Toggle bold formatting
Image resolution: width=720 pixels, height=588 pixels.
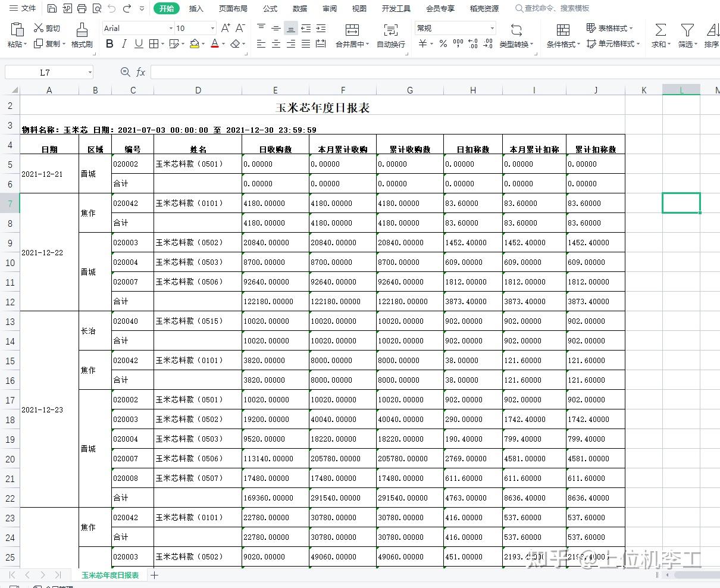pos(109,43)
